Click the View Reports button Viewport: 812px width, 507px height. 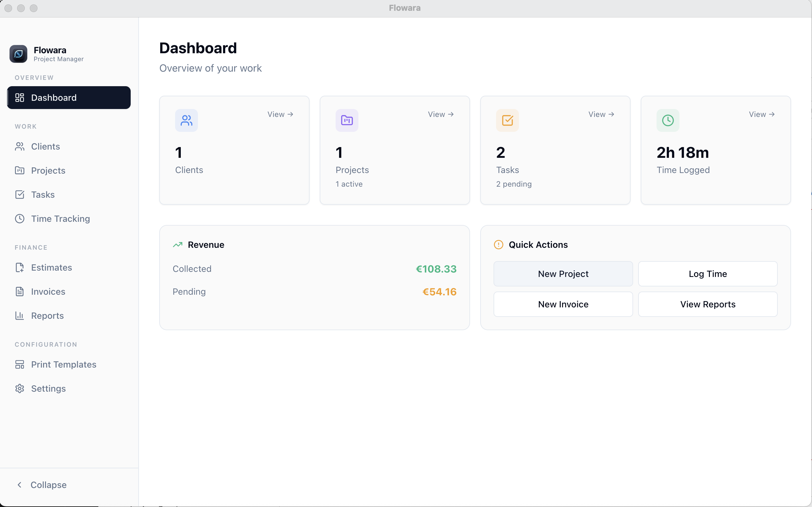point(707,304)
